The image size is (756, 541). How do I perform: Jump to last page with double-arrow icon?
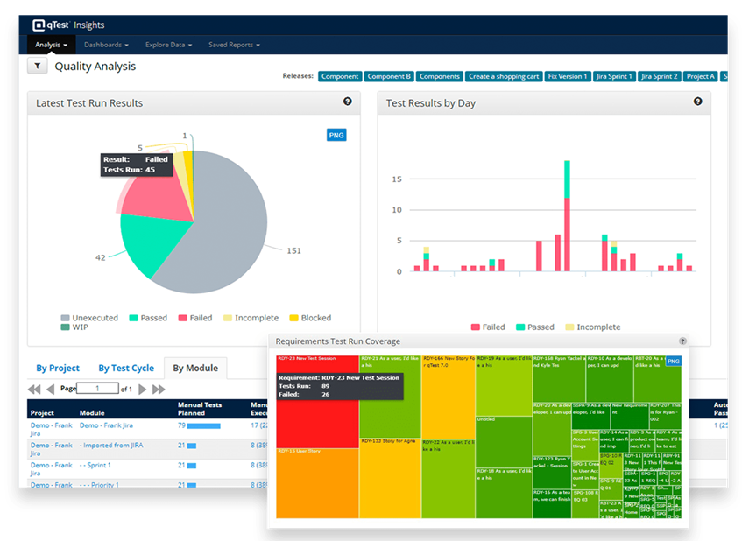click(160, 389)
